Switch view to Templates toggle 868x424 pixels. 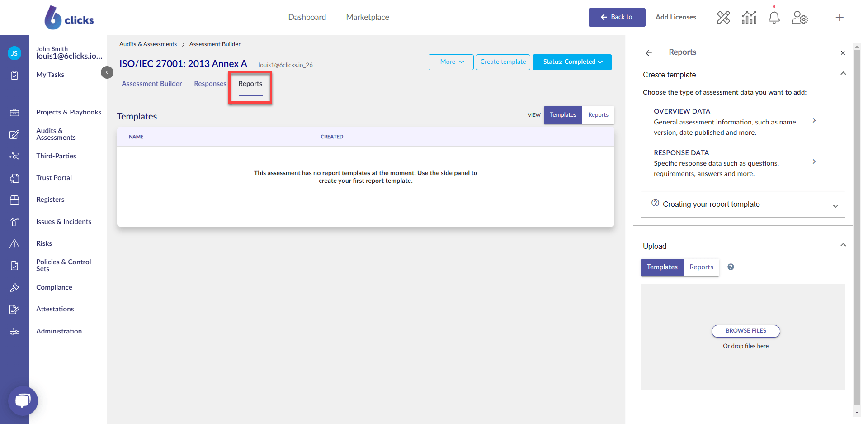tap(563, 115)
